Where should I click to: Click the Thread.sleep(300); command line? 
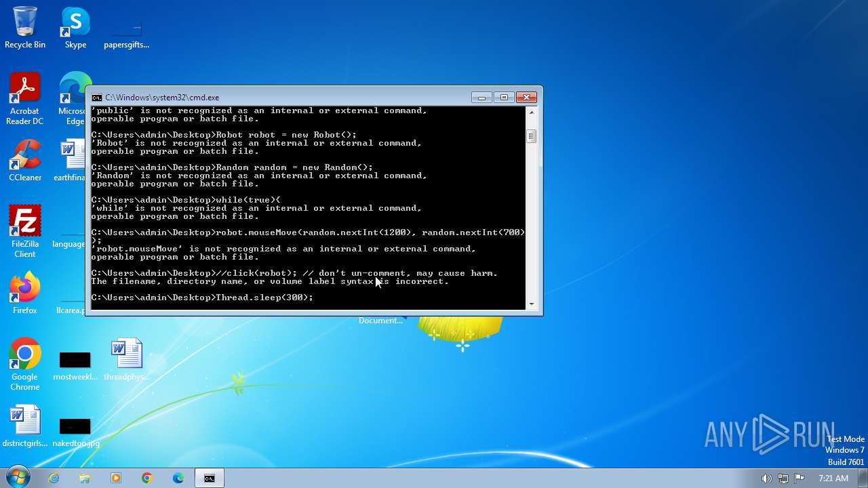202,298
